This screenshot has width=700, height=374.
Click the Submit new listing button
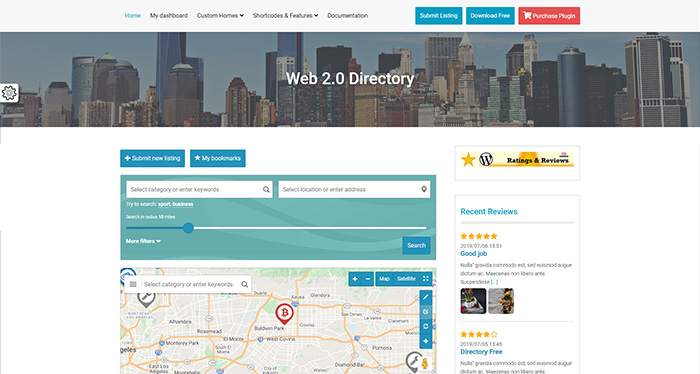pyautogui.click(x=152, y=158)
